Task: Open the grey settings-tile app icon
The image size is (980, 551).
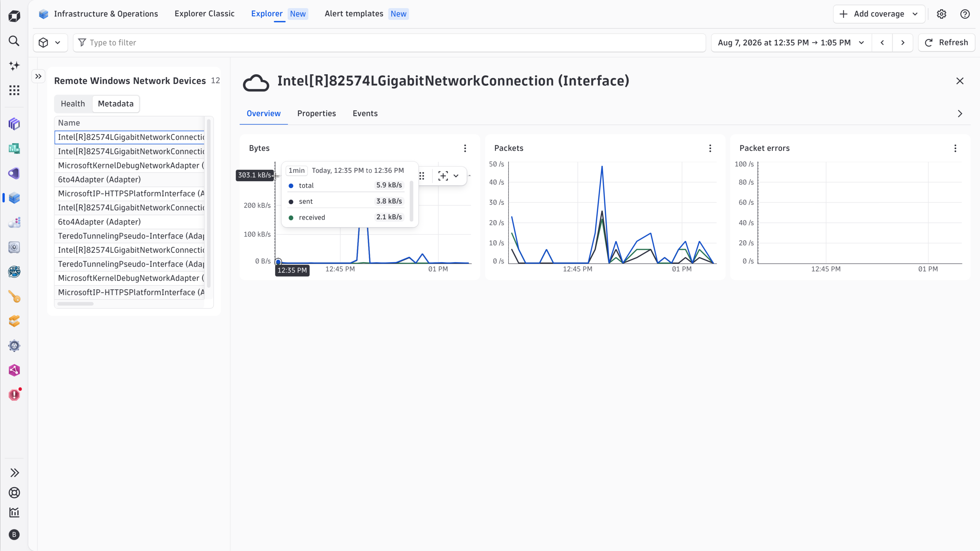Action: coord(14,247)
